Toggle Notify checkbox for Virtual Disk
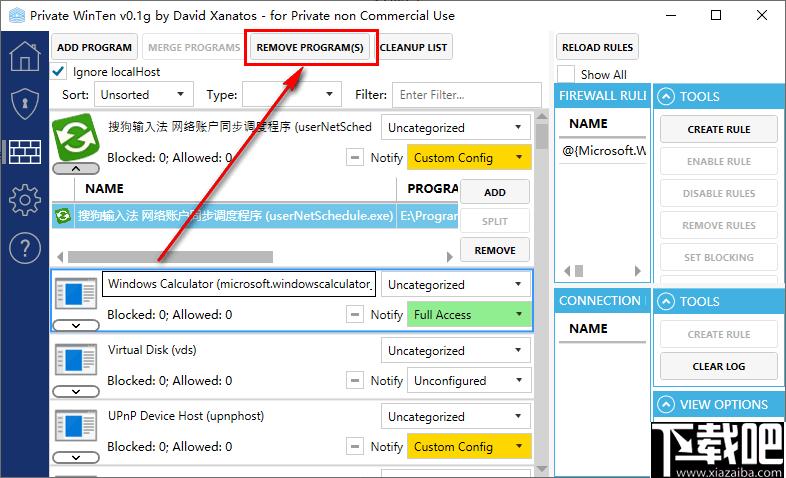Viewport: 786px width, 478px height. [354, 380]
